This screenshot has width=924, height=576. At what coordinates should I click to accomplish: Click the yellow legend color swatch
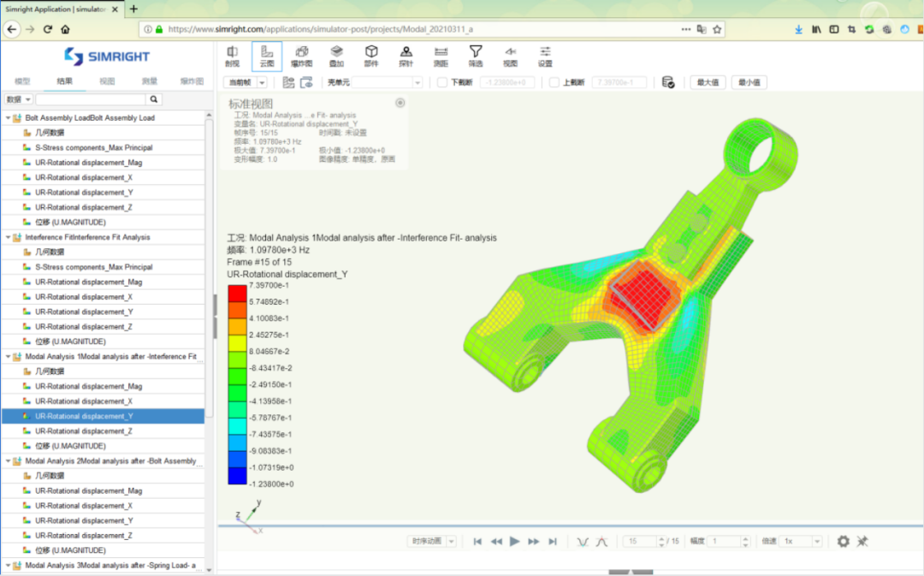pyautogui.click(x=238, y=343)
